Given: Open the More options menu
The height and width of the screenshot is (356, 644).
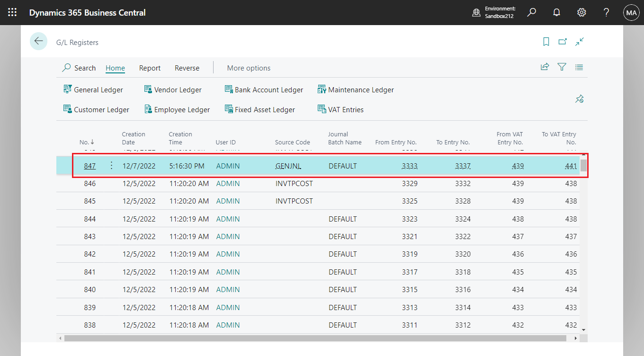Looking at the screenshot, I should pyautogui.click(x=248, y=68).
